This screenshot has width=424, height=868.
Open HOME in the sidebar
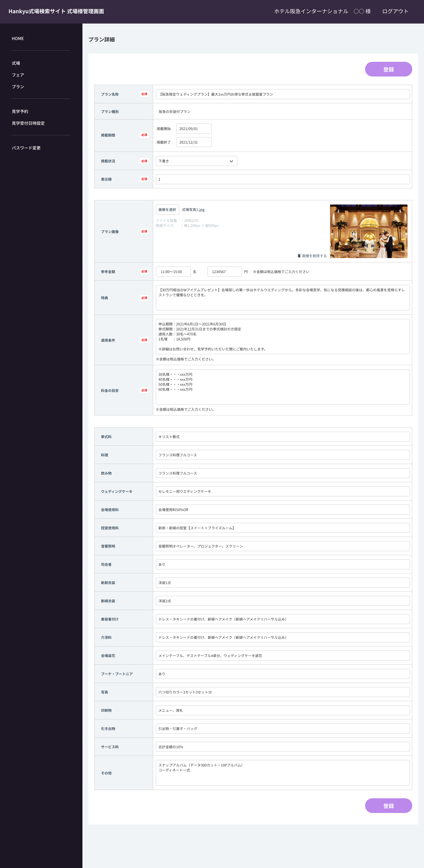click(18, 39)
